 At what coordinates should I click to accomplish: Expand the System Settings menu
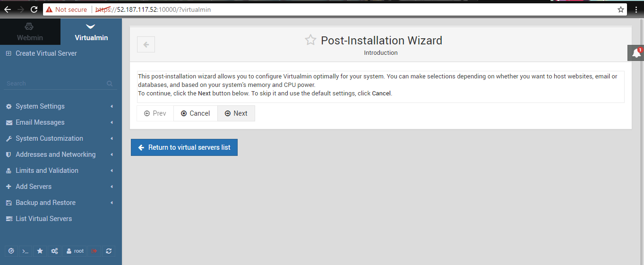point(40,106)
